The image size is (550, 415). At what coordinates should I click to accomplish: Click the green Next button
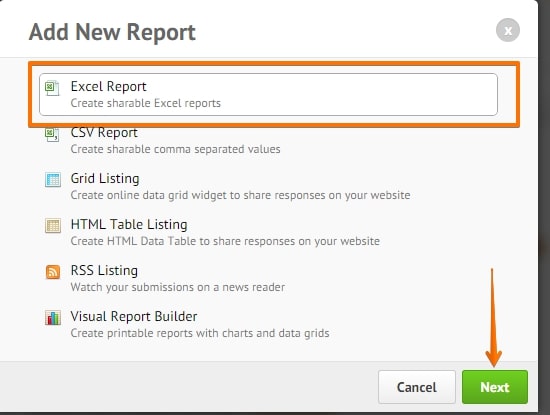point(495,387)
